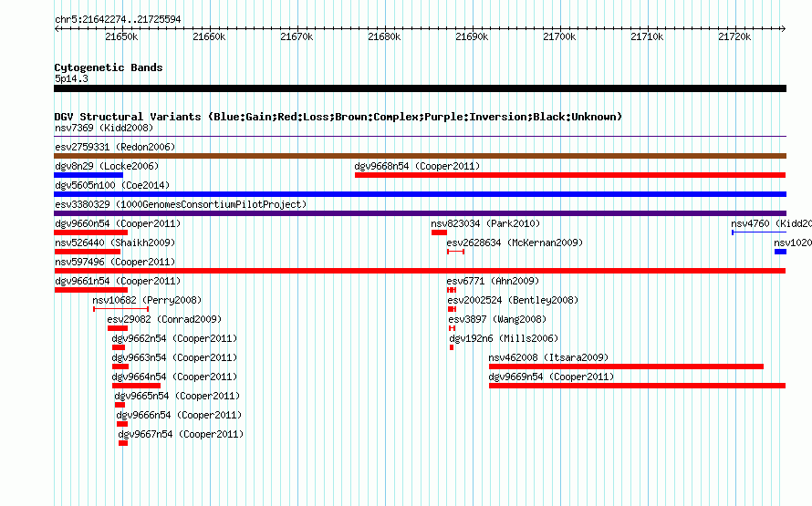812x506 pixels.
Task: Click the small red esv6771 glyph
Action: (x=452, y=290)
